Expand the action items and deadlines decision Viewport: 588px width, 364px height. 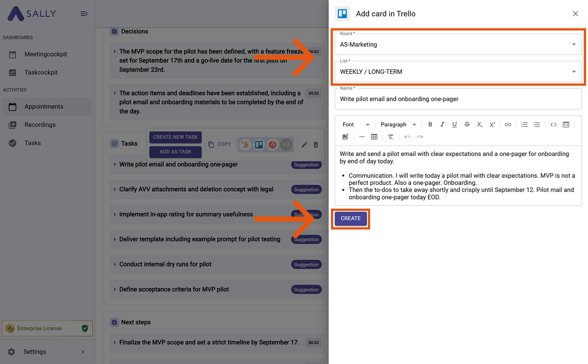(x=115, y=93)
